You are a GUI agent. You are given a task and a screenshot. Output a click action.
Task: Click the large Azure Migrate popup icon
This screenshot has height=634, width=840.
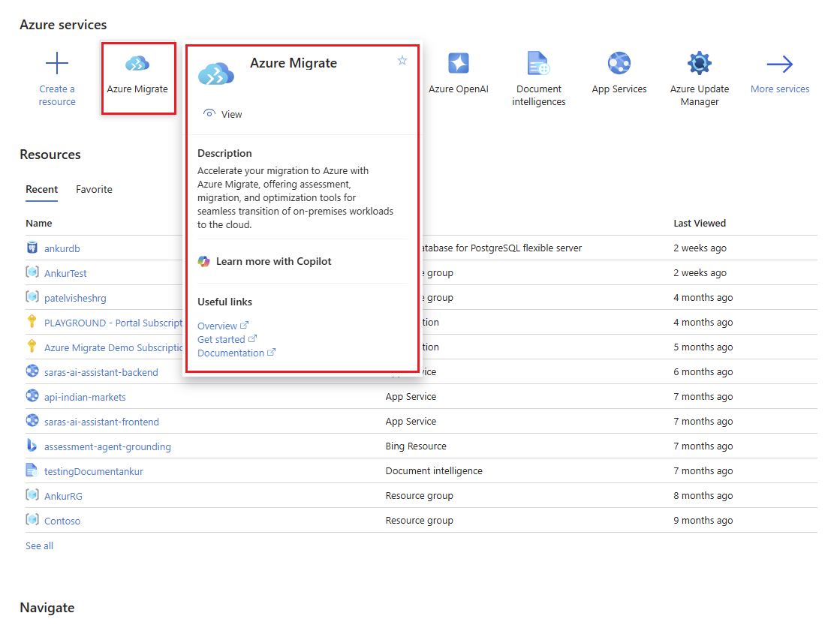tap(216, 74)
